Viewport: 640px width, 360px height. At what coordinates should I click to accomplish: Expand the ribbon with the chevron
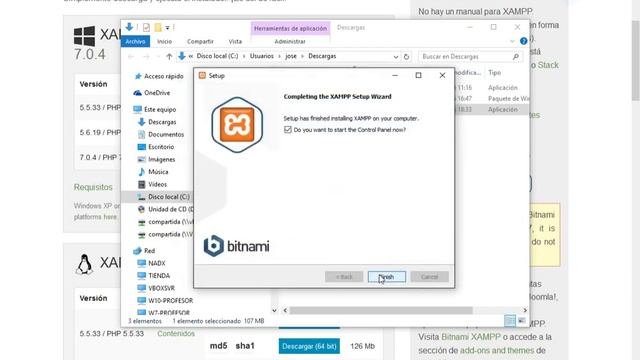coord(512,41)
